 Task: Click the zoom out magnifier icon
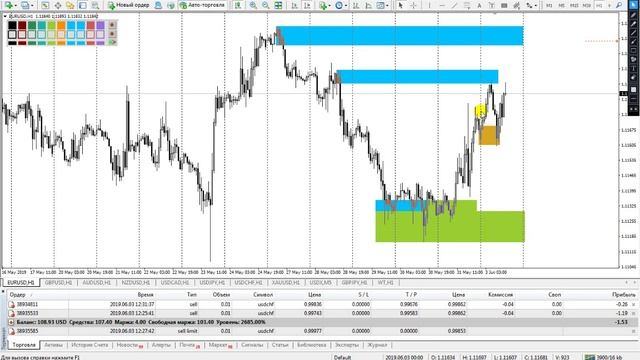pos(266,5)
